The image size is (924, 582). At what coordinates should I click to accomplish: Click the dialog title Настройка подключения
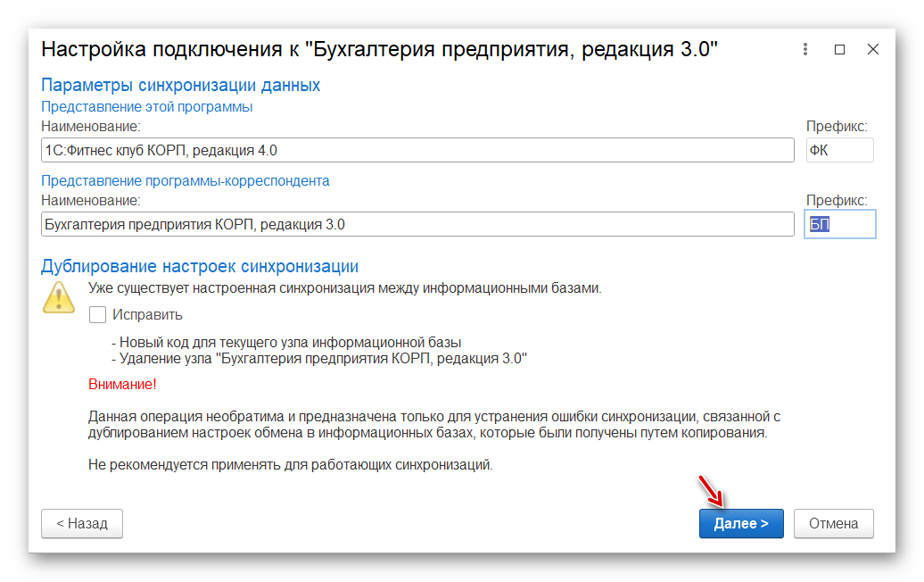coord(380,49)
